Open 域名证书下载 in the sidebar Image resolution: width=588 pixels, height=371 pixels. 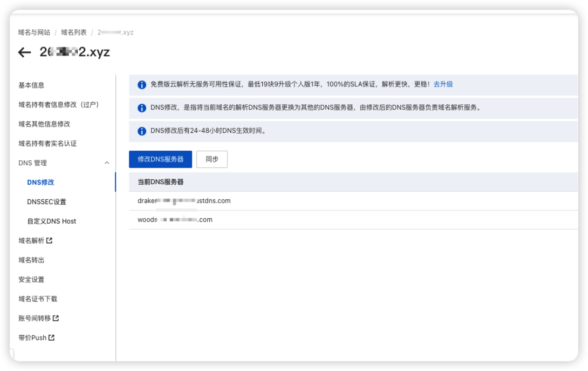(x=38, y=299)
